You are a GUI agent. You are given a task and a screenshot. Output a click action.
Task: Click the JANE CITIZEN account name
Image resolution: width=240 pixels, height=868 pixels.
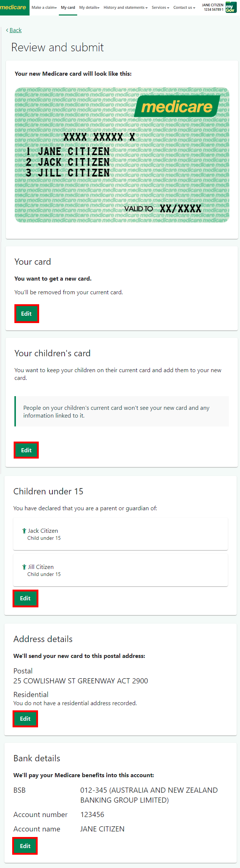pyautogui.click(x=212, y=5)
